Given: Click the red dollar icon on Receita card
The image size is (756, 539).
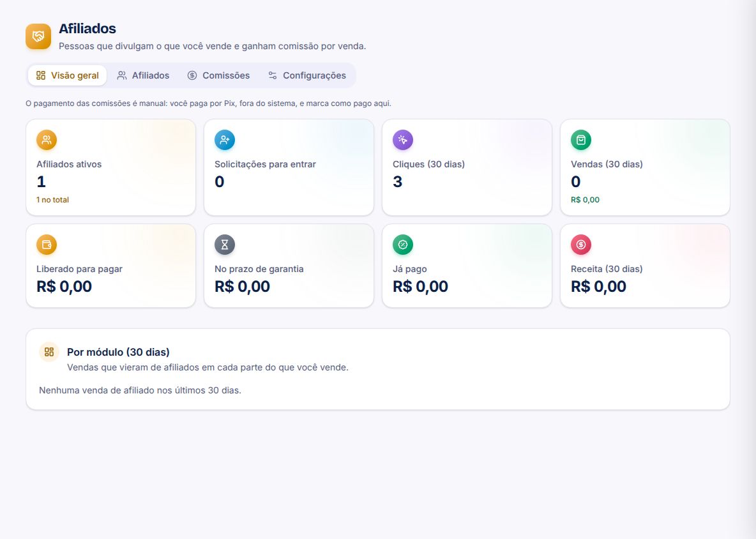Looking at the screenshot, I should click(x=581, y=245).
